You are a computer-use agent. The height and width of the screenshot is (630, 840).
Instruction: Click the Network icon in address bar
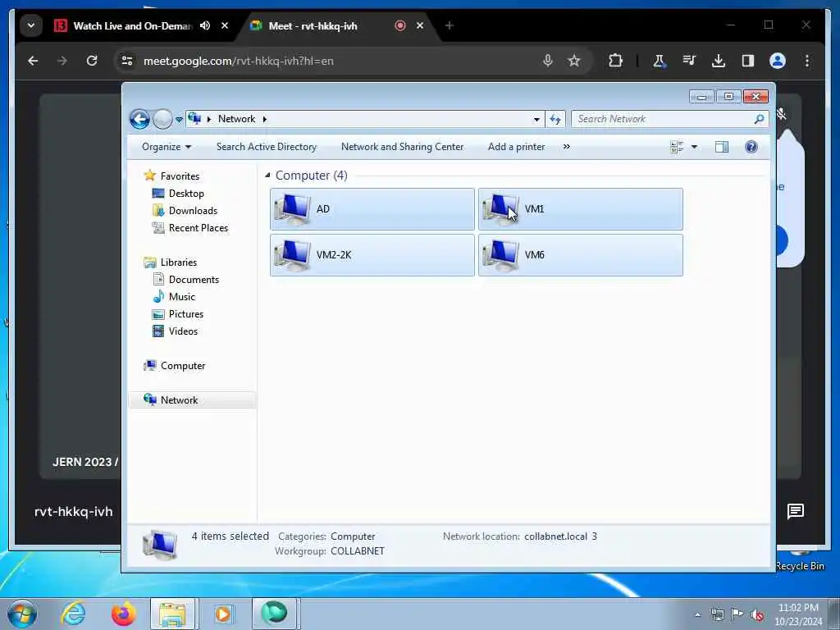[x=194, y=118]
